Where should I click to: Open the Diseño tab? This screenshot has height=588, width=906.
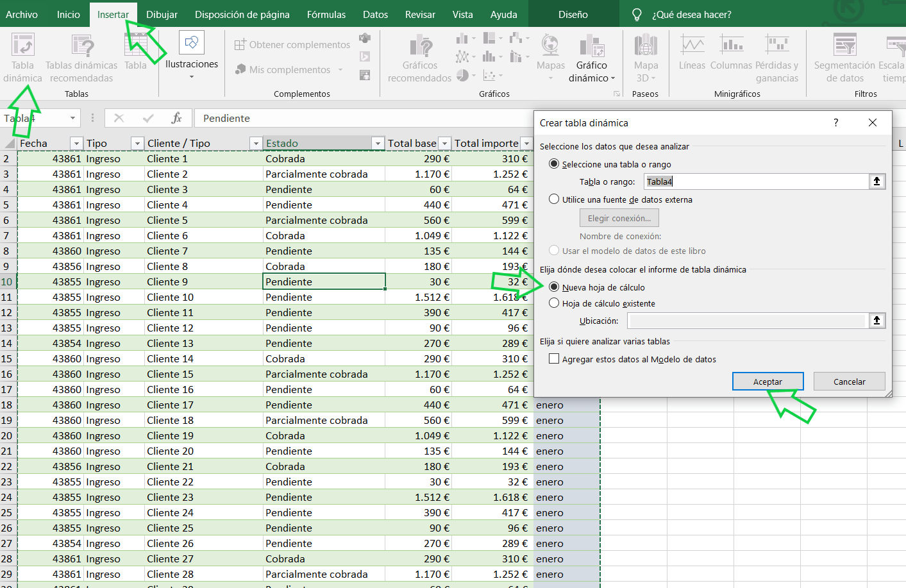pyautogui.click(x=573, y=14)
